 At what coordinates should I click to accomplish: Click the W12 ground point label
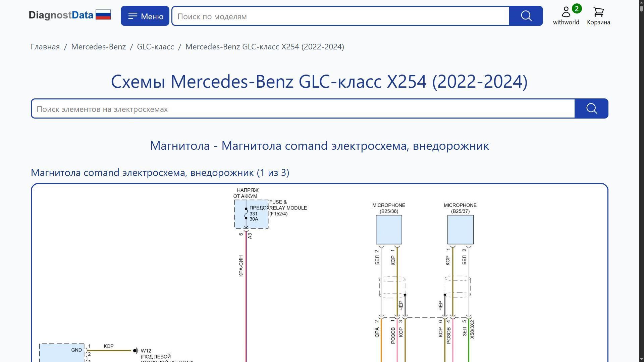tap(146, 351)
